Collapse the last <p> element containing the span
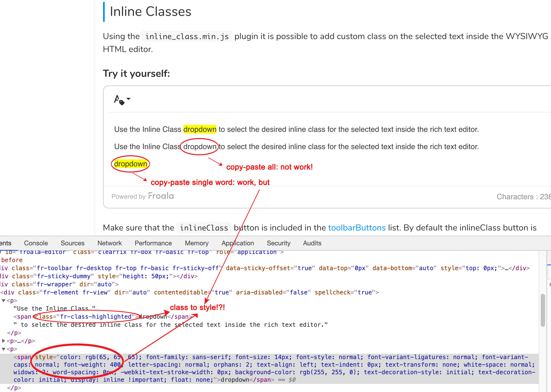Screen dimensions: 551x392 [3, 349]
